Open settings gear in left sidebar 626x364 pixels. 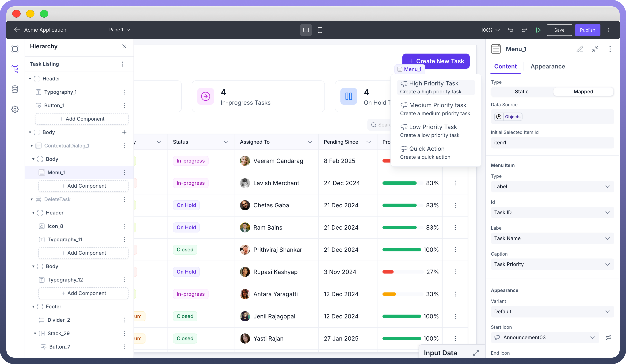[15, 109]
